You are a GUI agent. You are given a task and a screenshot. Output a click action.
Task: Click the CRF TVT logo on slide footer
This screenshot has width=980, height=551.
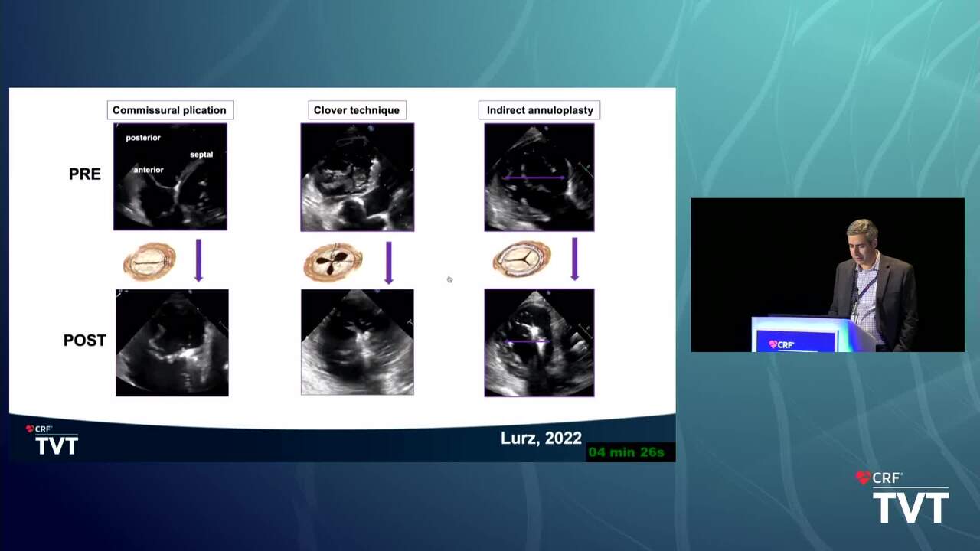(x=52, y=440)
